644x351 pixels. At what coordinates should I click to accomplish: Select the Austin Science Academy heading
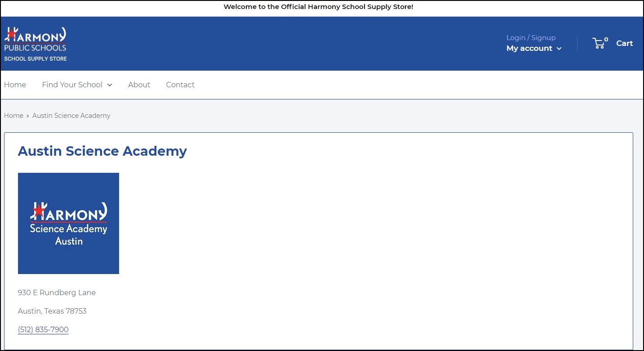coord(102,151)
